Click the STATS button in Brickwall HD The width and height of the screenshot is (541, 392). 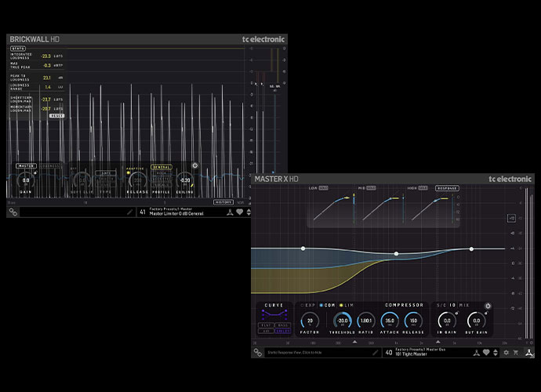pyautogui.click(x=18, y=49)
